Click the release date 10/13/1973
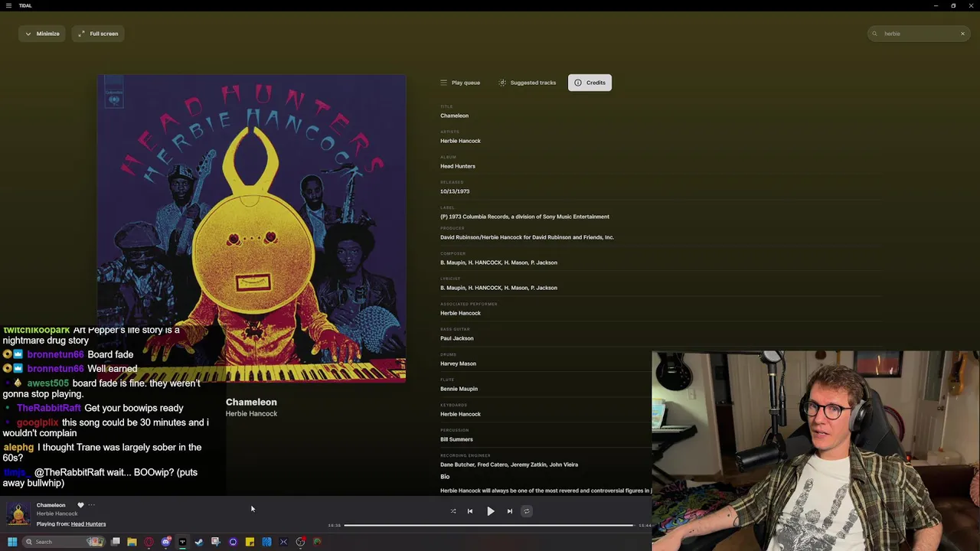This screenshot has height=551, width=980. pos(455,191)
